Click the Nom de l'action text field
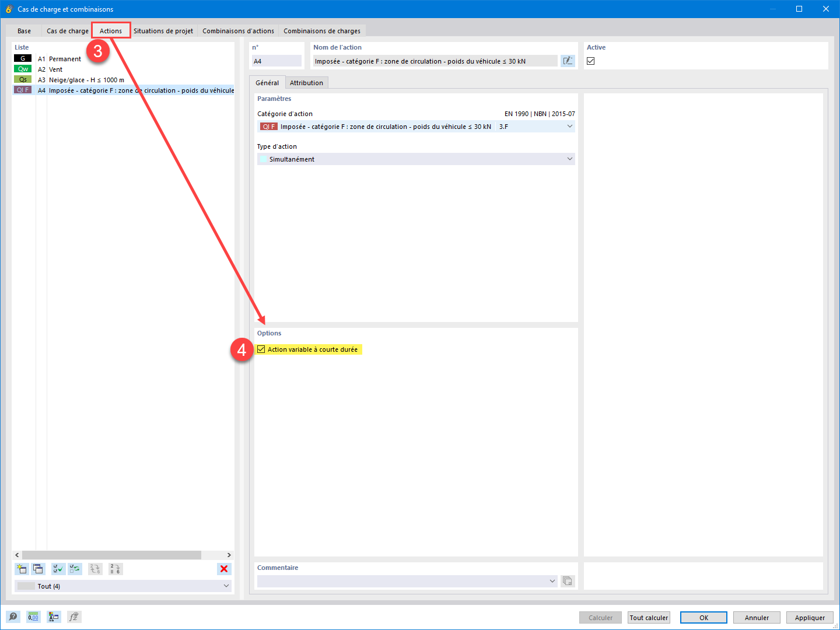840x630 pixels. click(x=435, y=61)
